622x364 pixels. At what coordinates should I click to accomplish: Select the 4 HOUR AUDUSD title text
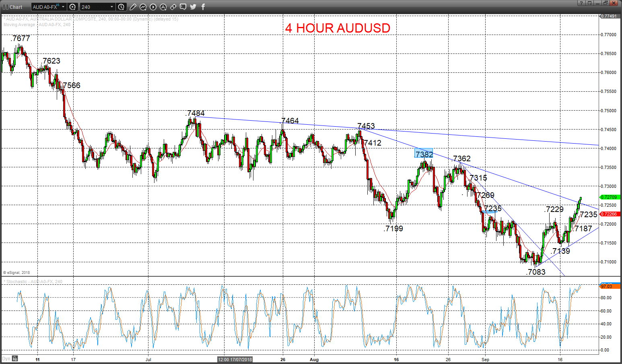pyautogui.click(x=338, y=28)
